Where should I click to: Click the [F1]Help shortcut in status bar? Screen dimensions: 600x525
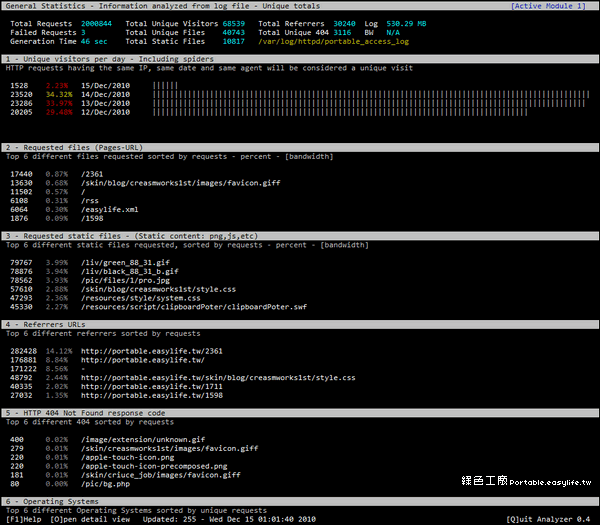[24, 519]
